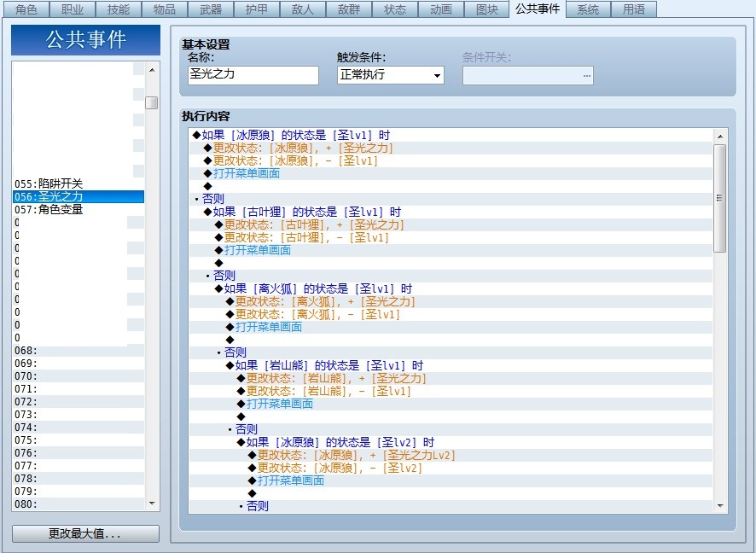Open the 物品 tab
The image size is (756, 553).
tap(165, 9)
